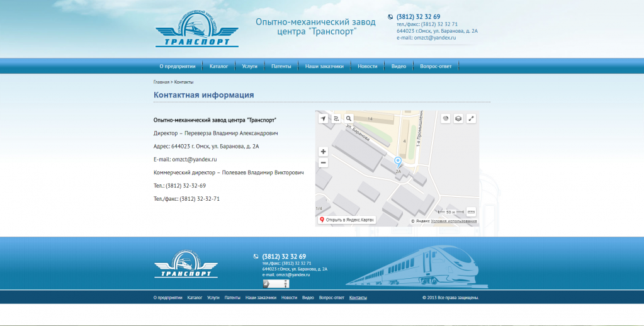Click the 2A location pin on map
Screen dimensions: 644x326
[397, 162]
